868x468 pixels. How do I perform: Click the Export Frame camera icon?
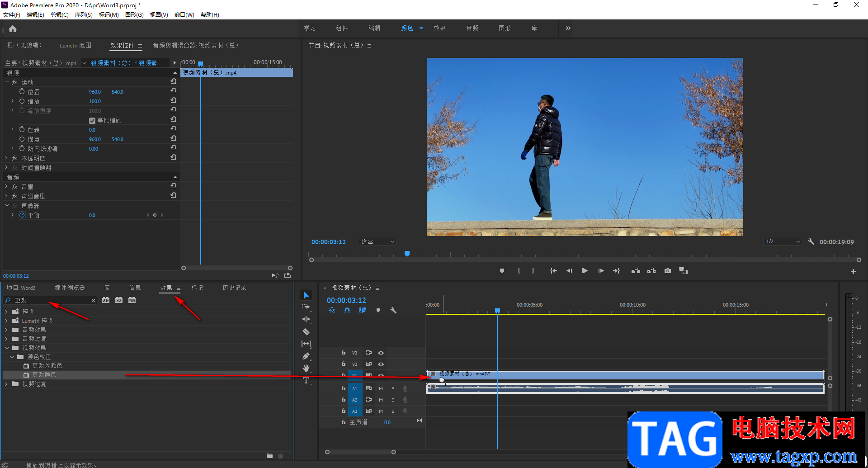click(667, 271)
